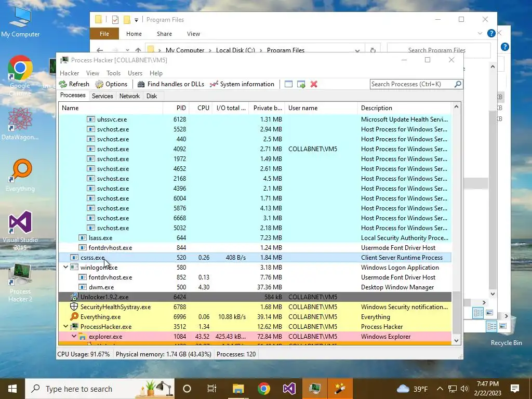Select the Unlocker1.9.2.exe process icon
The image size is (532, 399).
(x=74, y=297)
